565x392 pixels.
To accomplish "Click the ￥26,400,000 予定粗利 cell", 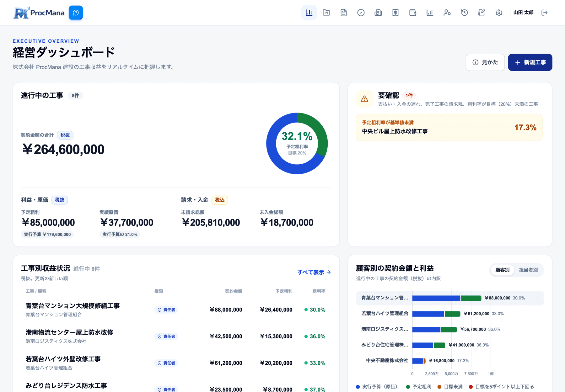I will click(276, 310).
